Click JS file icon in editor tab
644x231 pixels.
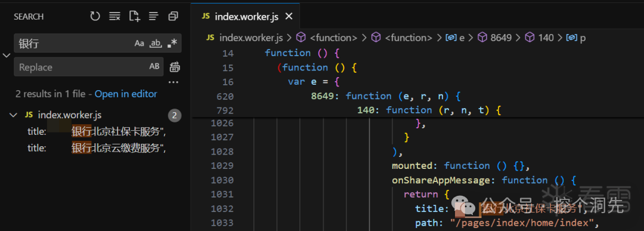pos(206,17)
